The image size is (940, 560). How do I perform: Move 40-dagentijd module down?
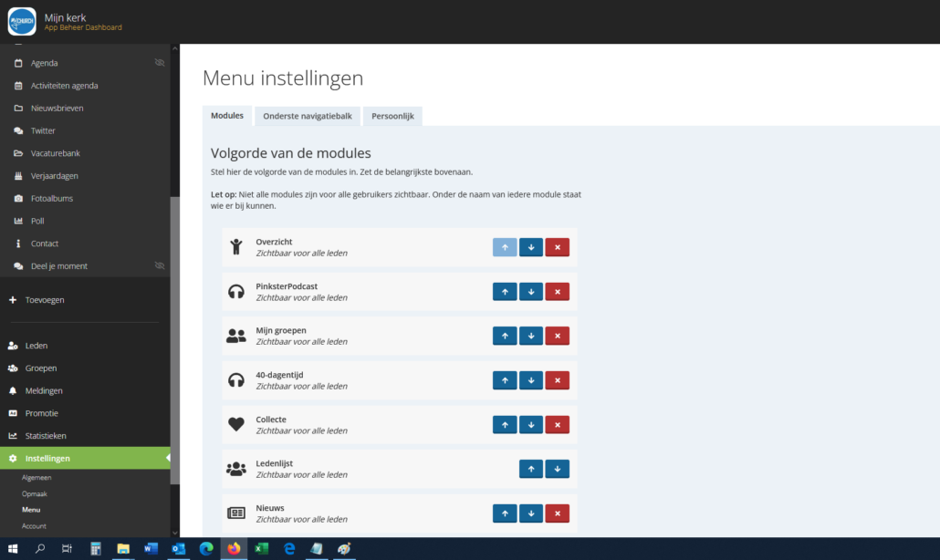530,380
